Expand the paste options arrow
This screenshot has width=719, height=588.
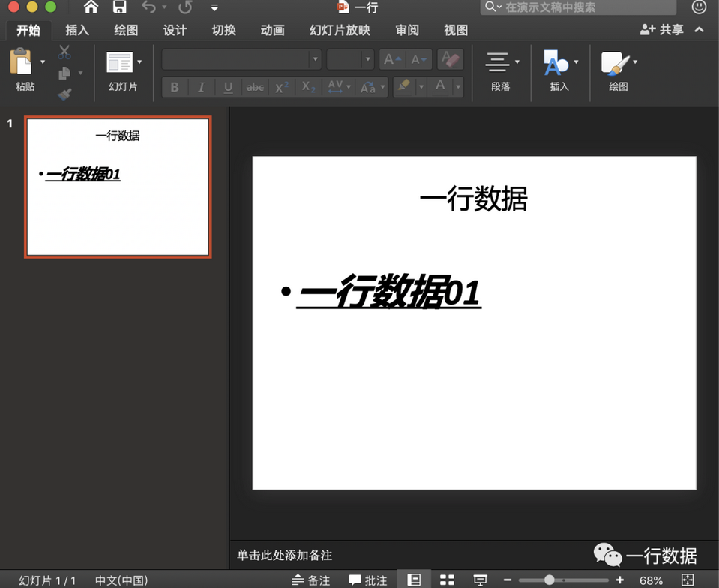(x=43, y=61)
